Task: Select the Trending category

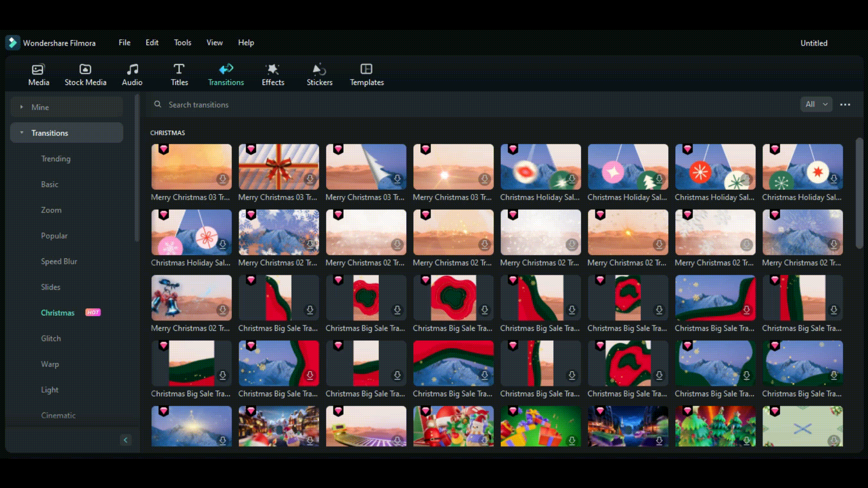Action: [x=56, y=159]
